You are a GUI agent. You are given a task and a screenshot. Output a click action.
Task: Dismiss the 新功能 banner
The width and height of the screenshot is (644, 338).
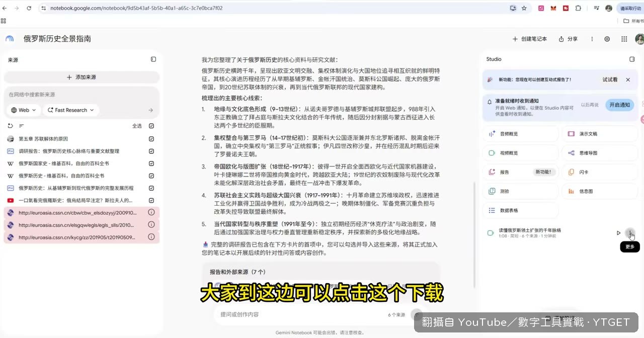pos(628,79)
